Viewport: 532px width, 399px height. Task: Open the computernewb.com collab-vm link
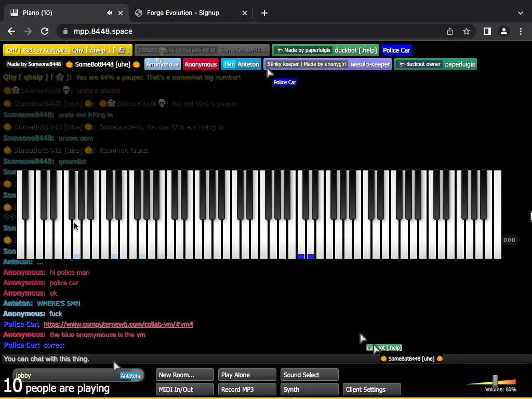(x=118, y=324)
